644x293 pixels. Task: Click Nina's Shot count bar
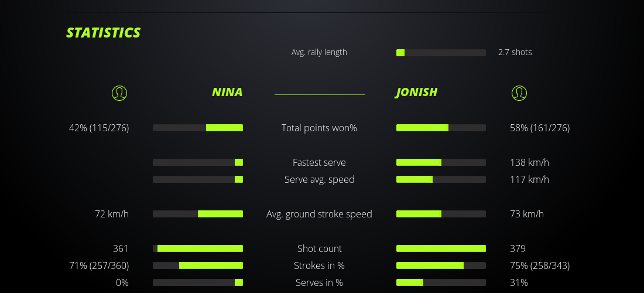(198, 248)
